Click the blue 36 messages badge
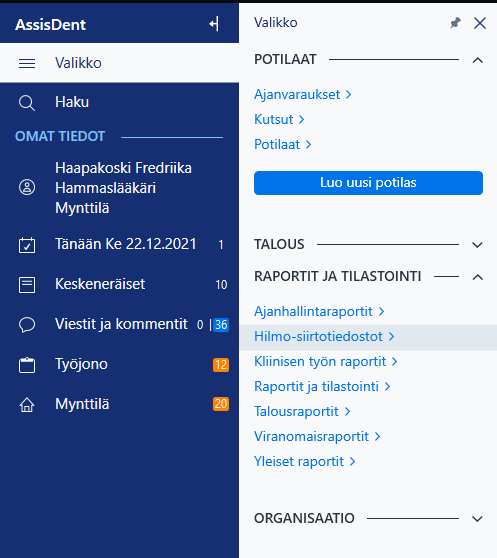 click(221, 325)
